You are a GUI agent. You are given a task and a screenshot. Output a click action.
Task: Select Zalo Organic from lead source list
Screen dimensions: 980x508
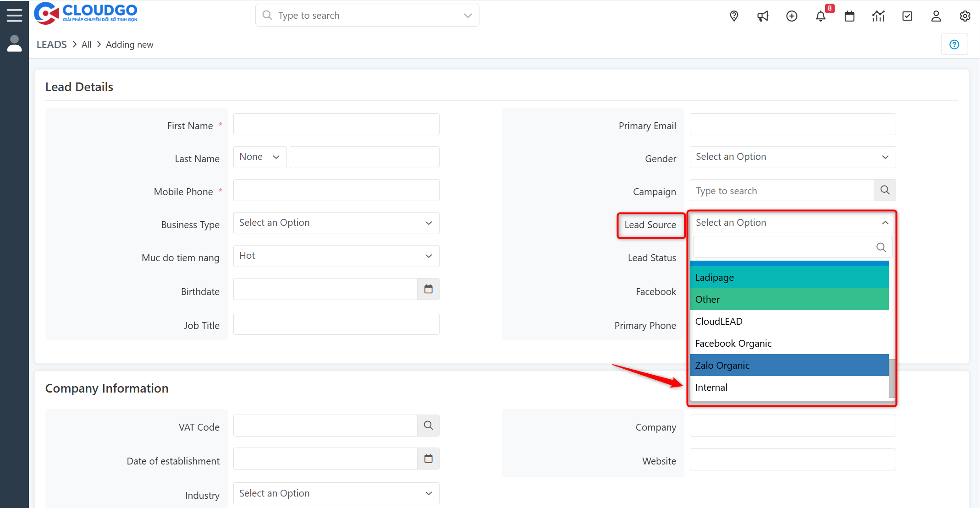[789, 365]
